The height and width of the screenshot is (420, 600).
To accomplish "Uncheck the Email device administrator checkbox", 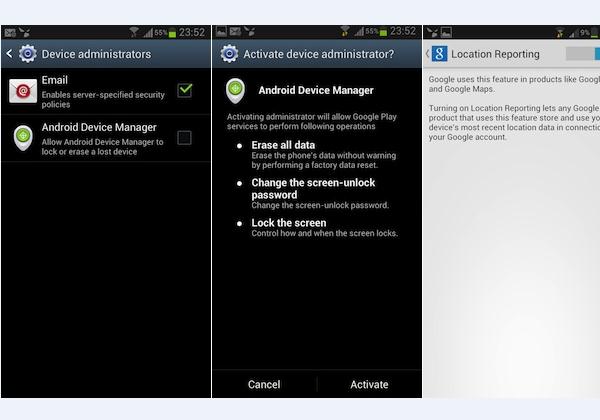I will (x=185, y=90).
